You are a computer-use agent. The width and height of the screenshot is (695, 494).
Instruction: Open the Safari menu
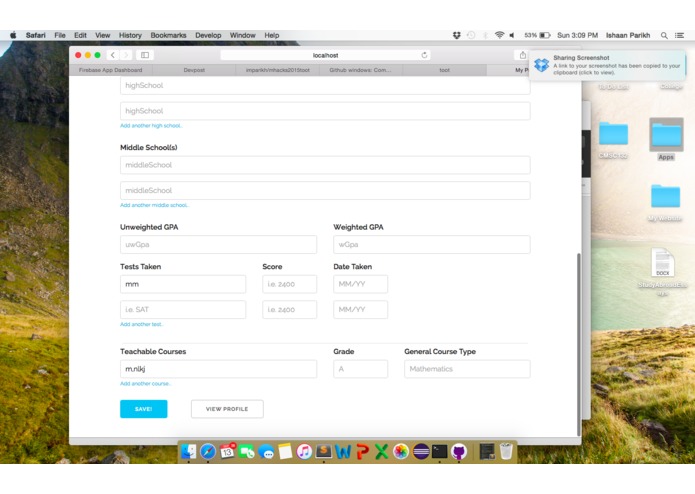click(35, 35)
